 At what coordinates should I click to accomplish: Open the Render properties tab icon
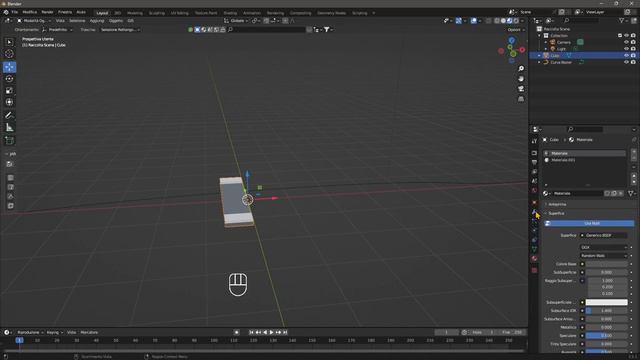(534, 153)
